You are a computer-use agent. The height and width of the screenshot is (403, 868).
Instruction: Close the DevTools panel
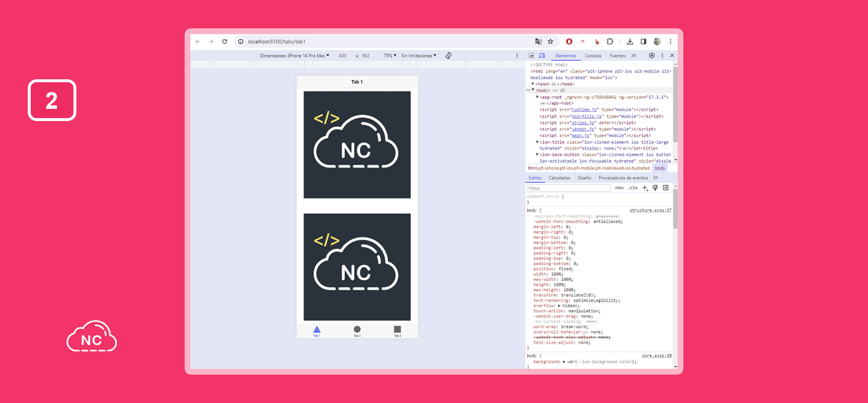pyautogui.click(x=672, y=56)
